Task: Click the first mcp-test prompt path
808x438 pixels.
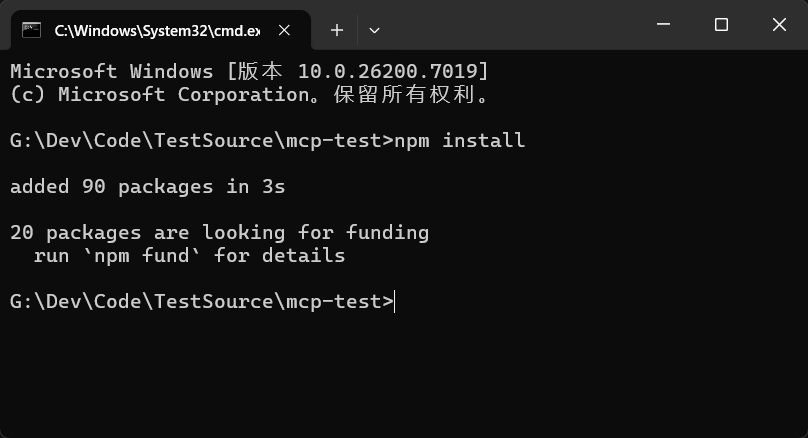Action: (201, 141)
